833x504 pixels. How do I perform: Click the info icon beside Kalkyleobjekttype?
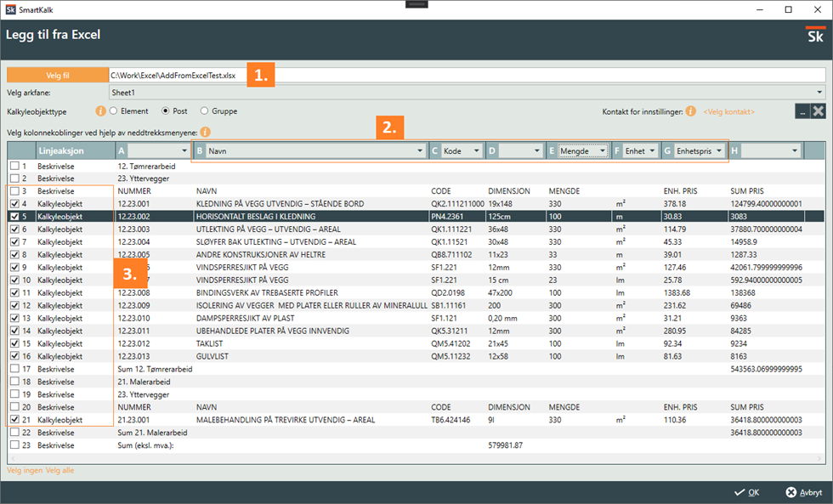tap(100, 111)
